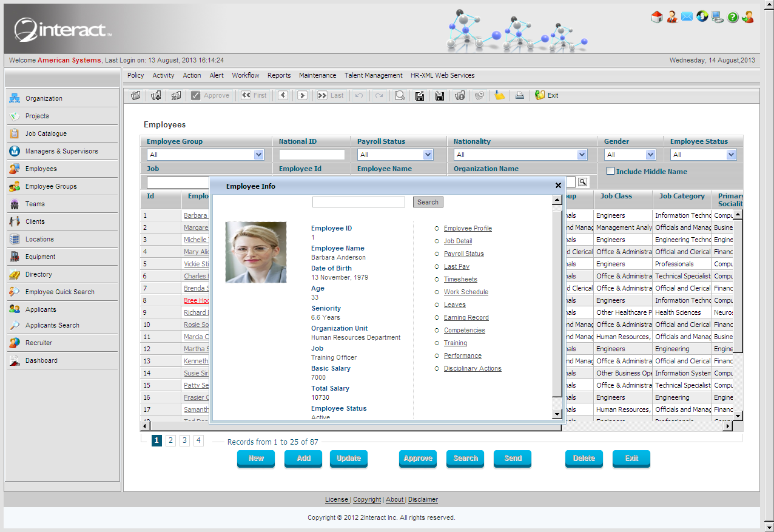Go to the next record with single right arrow
Image resolution: width=774 pixels, height=532 pixels.
302,95
